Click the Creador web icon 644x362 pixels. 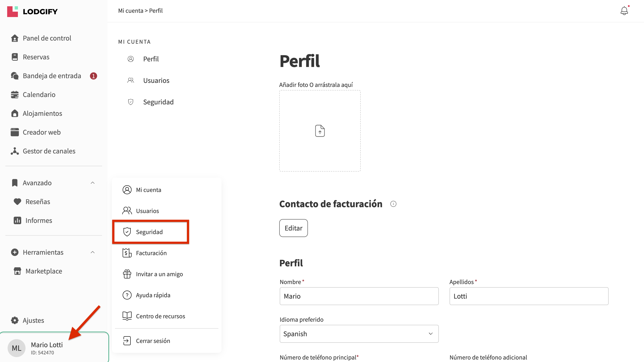tap(15, 132)
